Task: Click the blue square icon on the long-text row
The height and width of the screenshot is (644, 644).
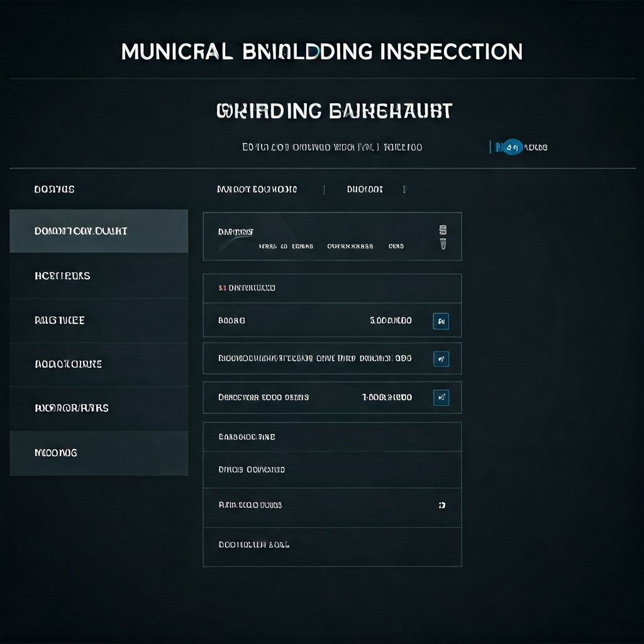Action: 441,359
